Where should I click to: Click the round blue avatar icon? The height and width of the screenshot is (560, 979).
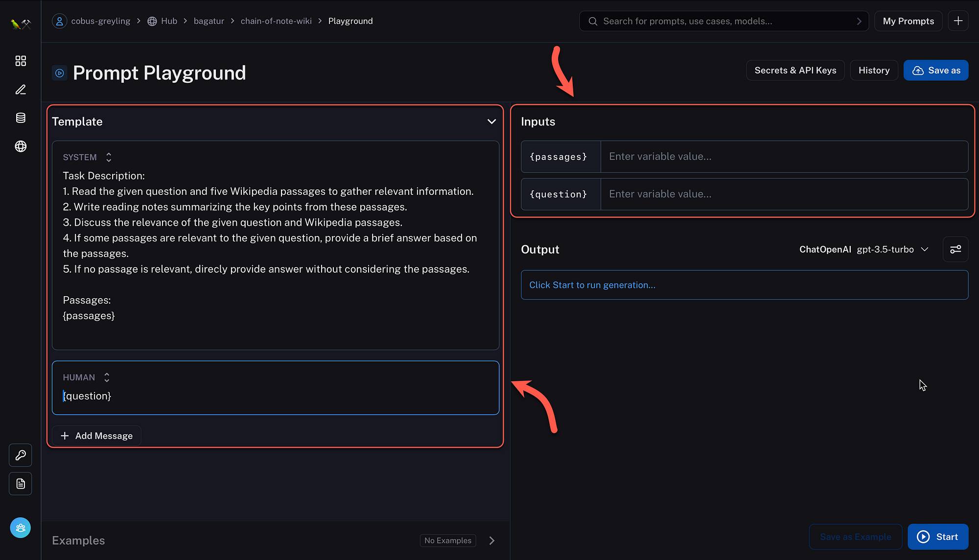coord(21,528)
